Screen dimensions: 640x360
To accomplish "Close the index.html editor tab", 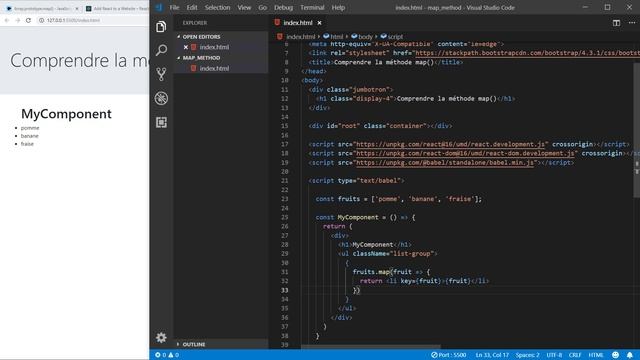I will pos(320,23).
